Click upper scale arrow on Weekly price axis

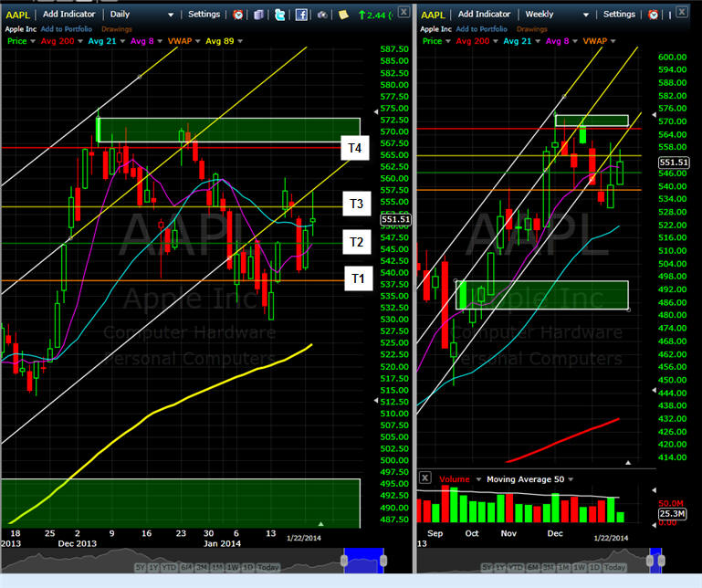click(655, 115)
